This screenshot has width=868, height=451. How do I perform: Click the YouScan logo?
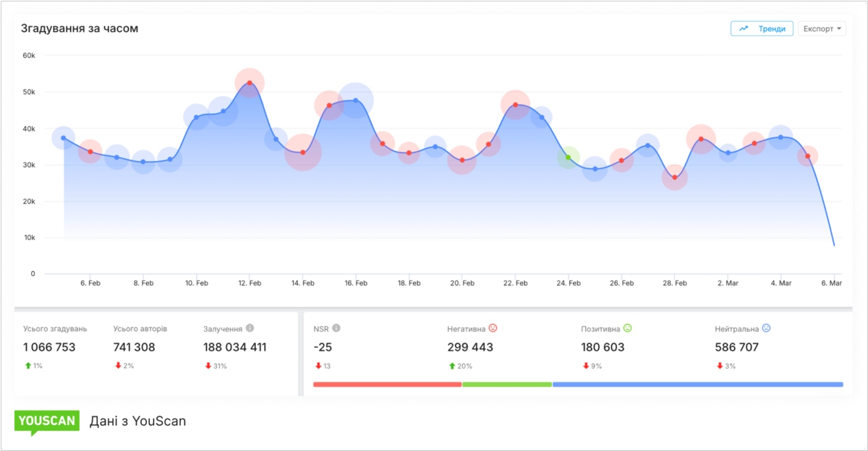coord(46,422)
